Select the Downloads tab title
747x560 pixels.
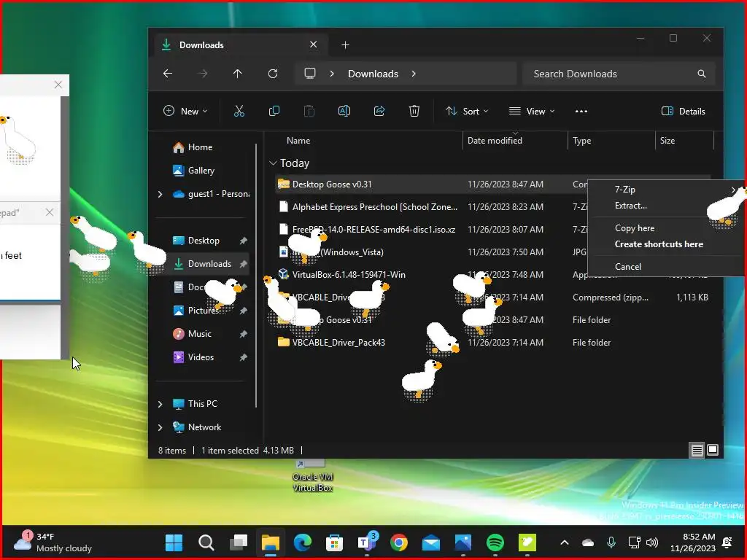point(201,44)
